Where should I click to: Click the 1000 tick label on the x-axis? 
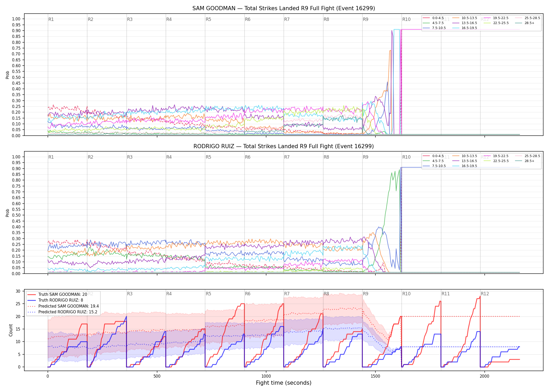pos(266,376)
